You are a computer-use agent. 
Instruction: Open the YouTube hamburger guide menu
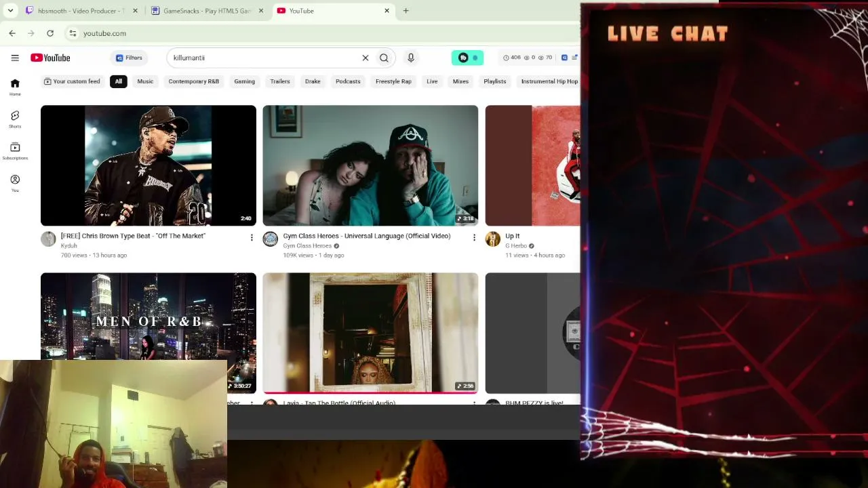15,58
